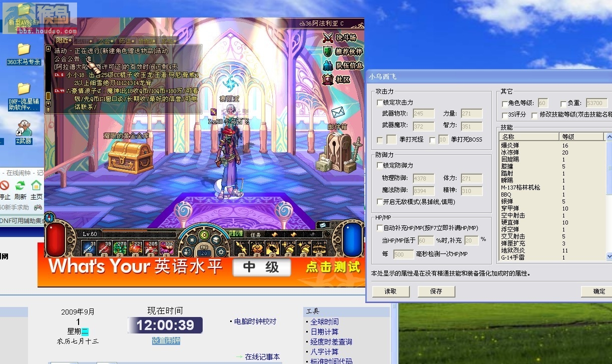Enable the 3S评分 checkbox

click(x=504, y=114)
